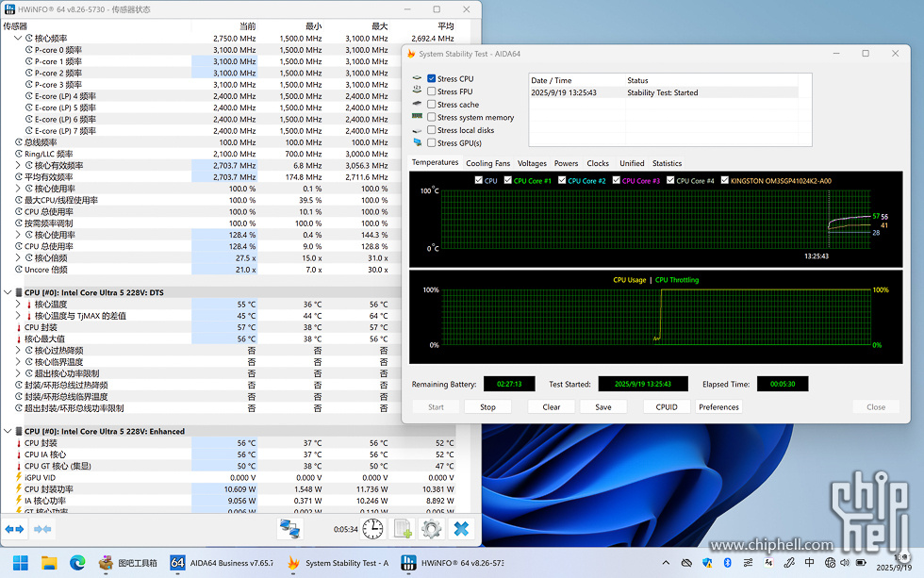Switch to the 图吧工具箱 taskbar app

[128, 563]
